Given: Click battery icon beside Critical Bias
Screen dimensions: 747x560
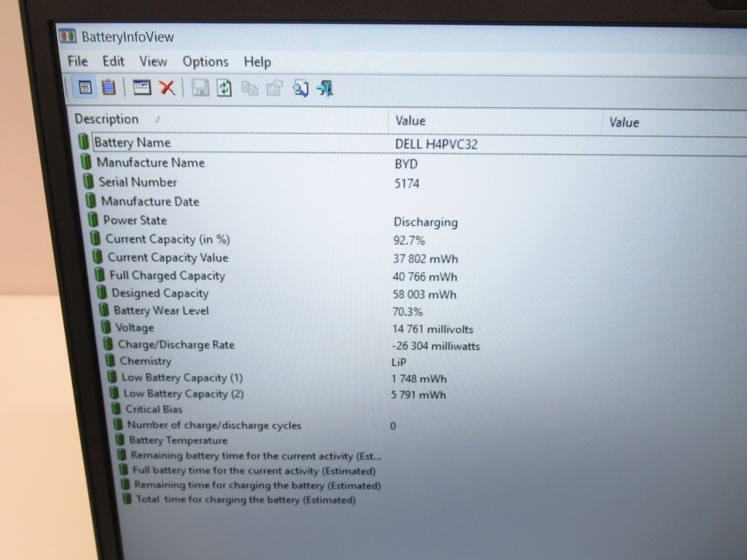Looking at the screenshot, I should (116, 408).
